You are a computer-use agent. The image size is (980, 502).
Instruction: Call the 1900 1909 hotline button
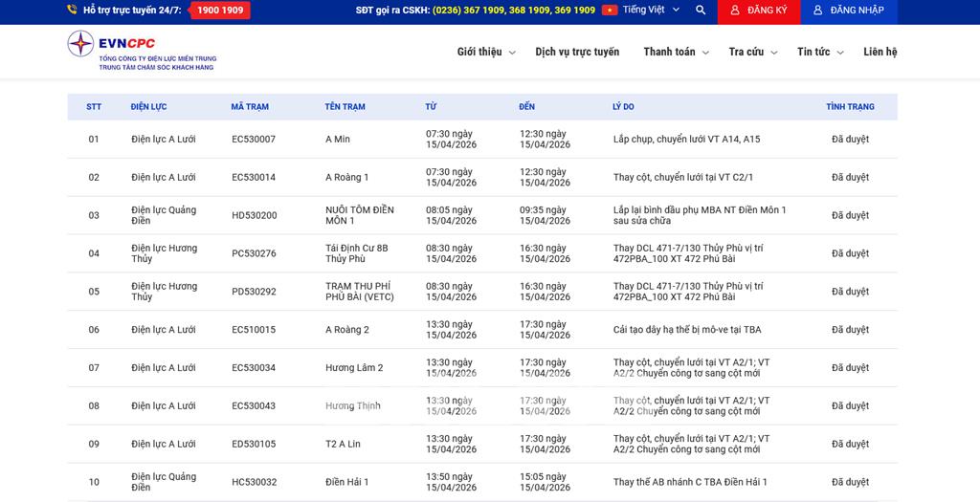(220, 11)
